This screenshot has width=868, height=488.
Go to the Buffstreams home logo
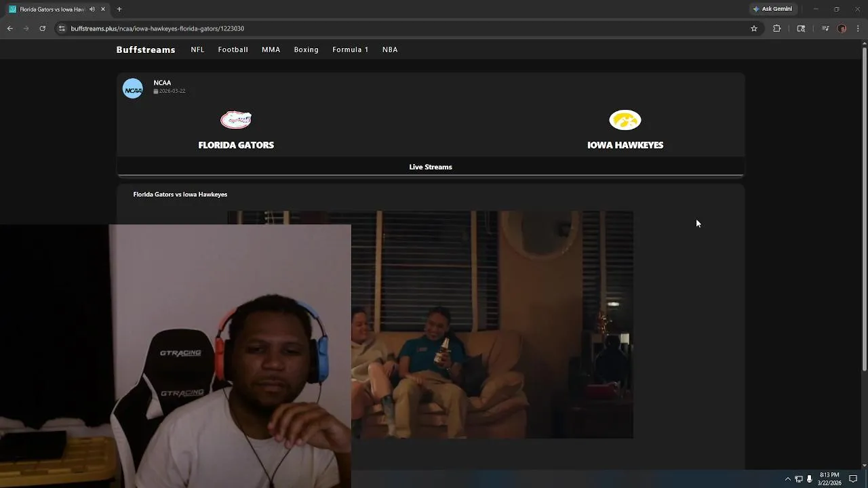point(146,49)
